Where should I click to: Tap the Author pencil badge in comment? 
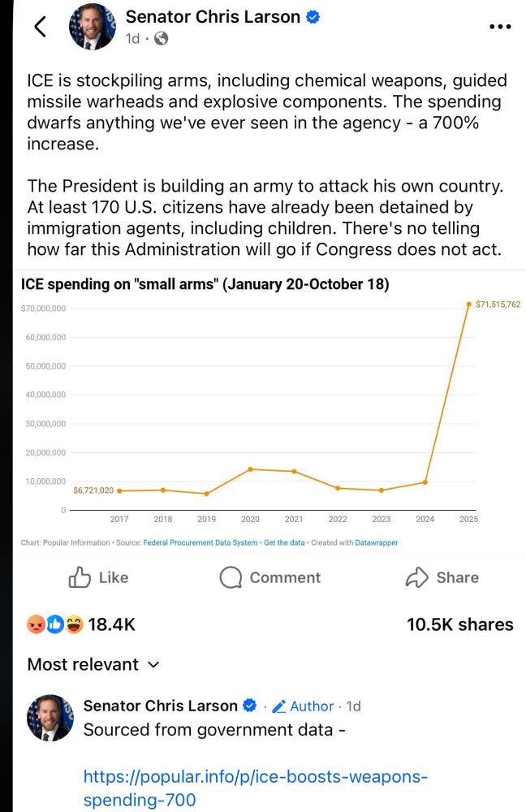pyautogui.click(x=303, y=706)
